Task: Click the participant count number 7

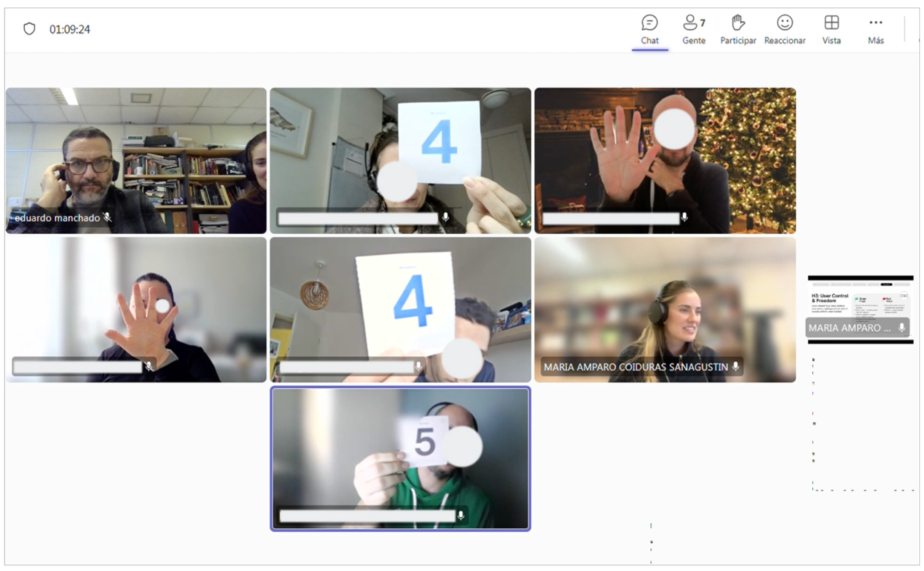Action: (x=702, y=23)
